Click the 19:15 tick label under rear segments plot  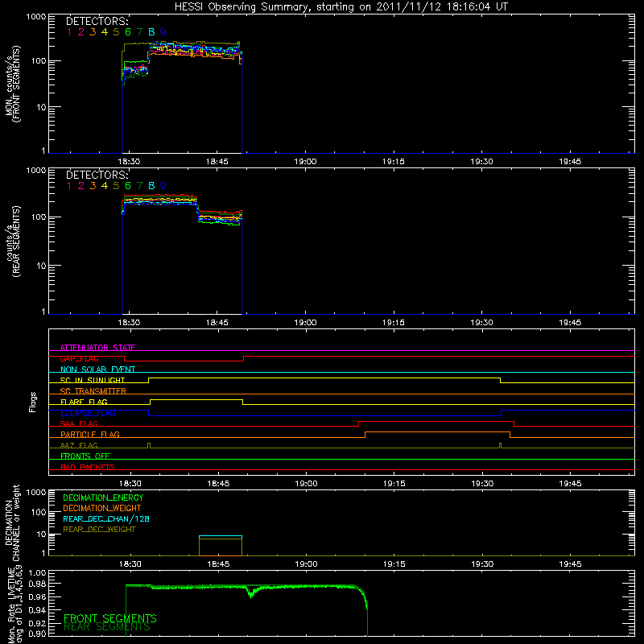pyautogui.click(x=394, y=323)
